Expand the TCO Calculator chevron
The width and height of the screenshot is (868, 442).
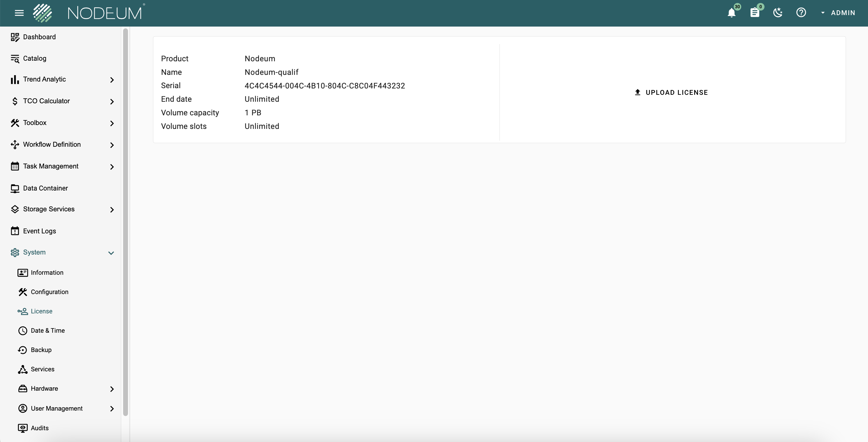pyautogui.click(x=112, y=101)
